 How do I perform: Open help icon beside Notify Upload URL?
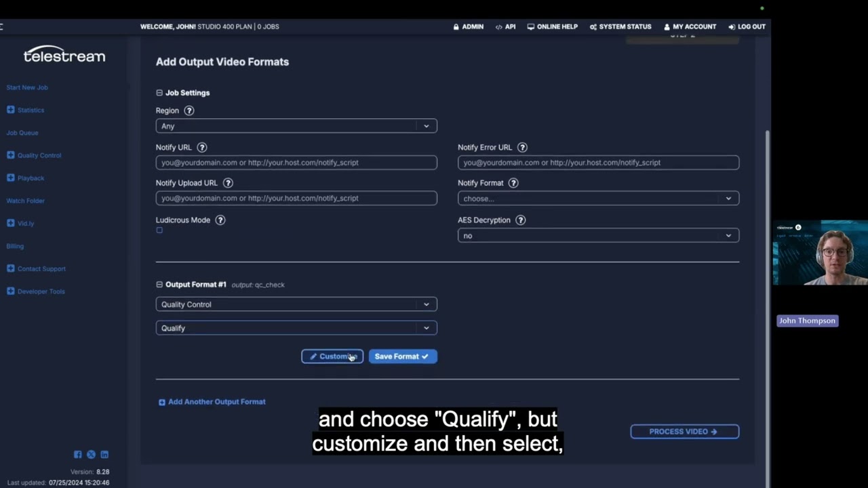228,183
